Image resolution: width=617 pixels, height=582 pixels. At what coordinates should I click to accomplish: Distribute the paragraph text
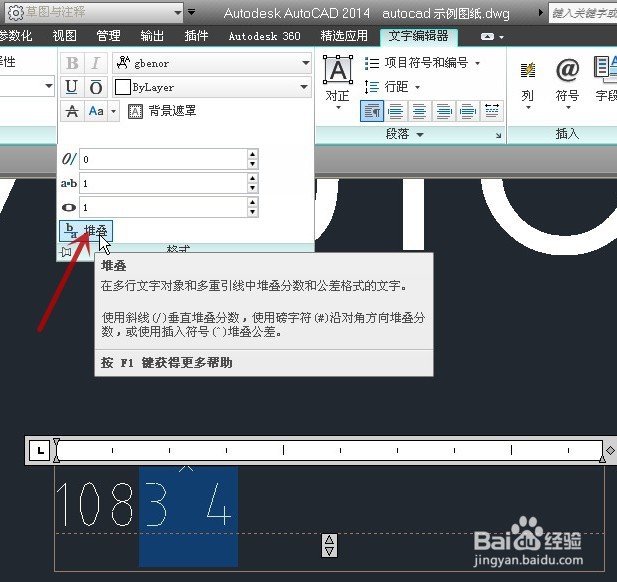click(x=492, y=111)
